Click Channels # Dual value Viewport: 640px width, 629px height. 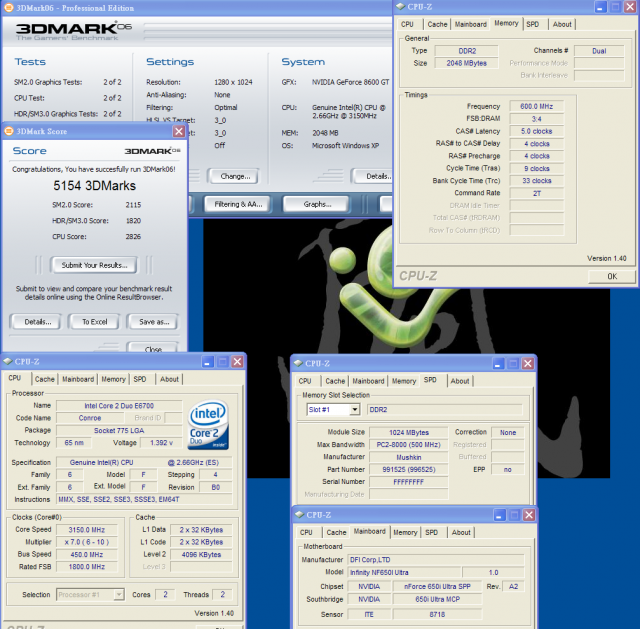[599, 51]
